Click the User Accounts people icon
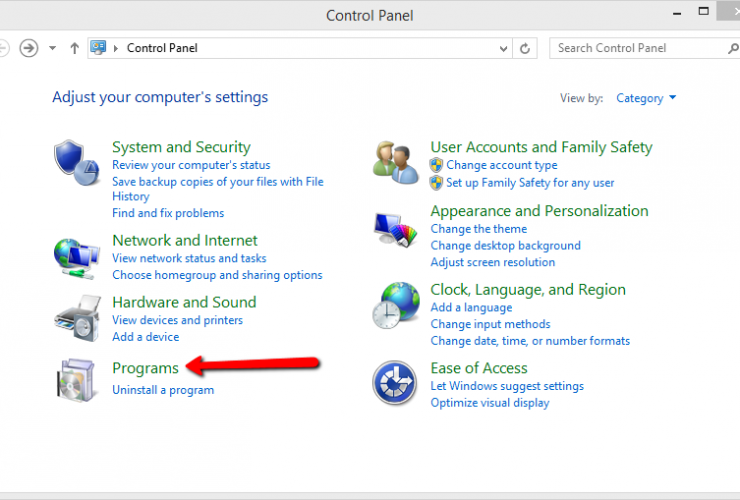Image resolution: width=740 pixels, height=500 pixels. coord(395,161)
